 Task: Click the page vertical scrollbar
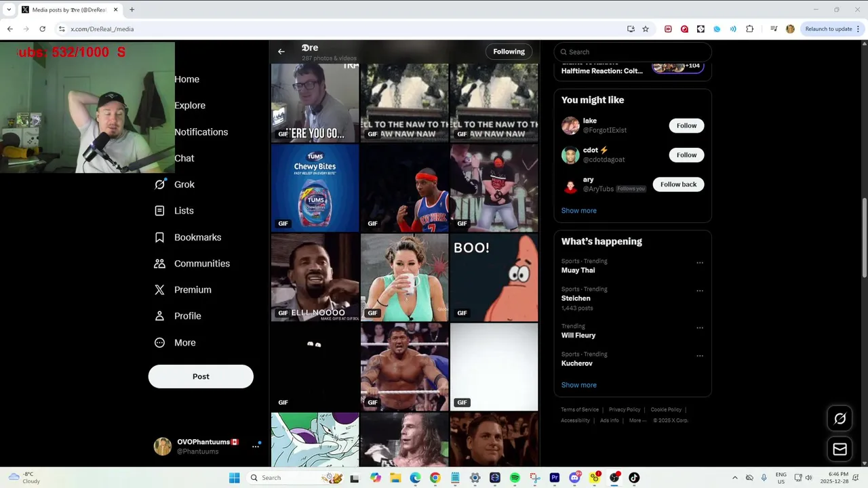[x=864, y=237]
